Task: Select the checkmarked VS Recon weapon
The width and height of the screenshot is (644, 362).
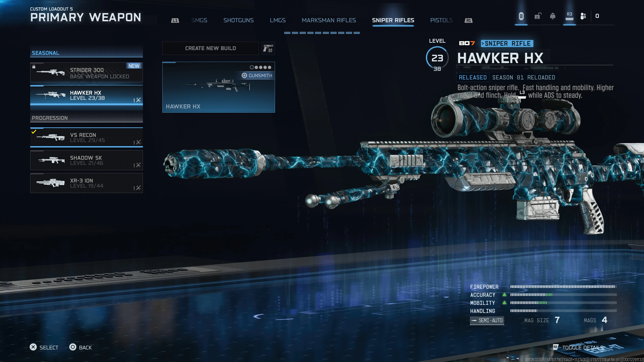Action: coord(87,137)
